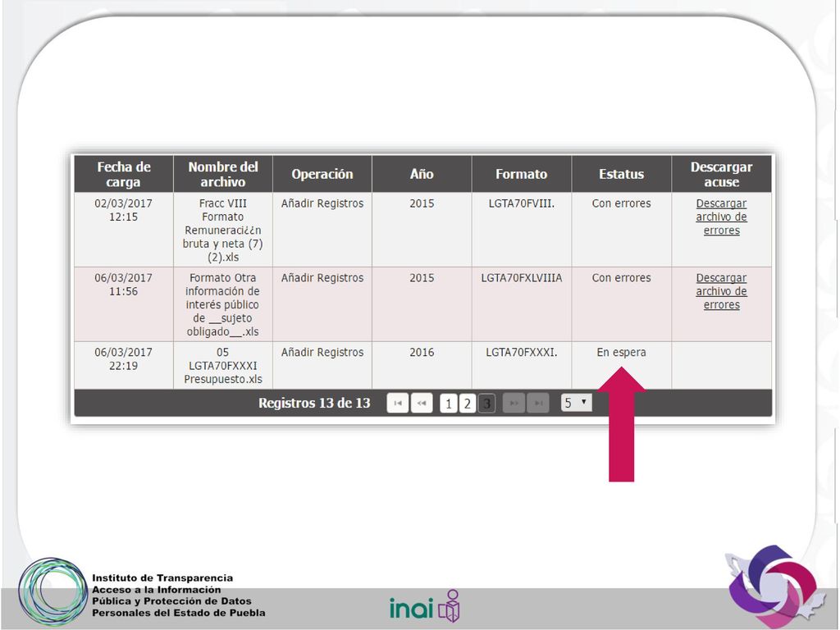Click the "Formato" column header
This screenshot has height=630, width=840.
click(521, 174)
